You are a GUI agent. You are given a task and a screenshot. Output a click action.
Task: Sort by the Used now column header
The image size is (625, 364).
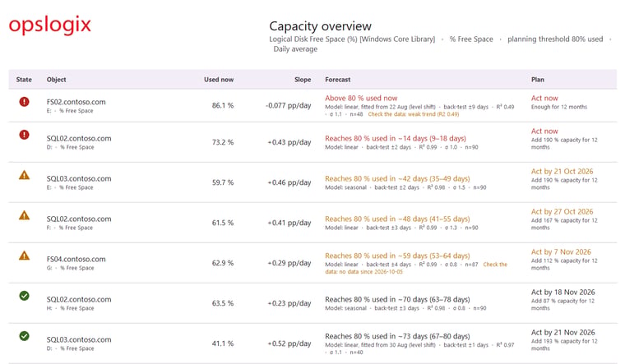click(x=219, y=80)
